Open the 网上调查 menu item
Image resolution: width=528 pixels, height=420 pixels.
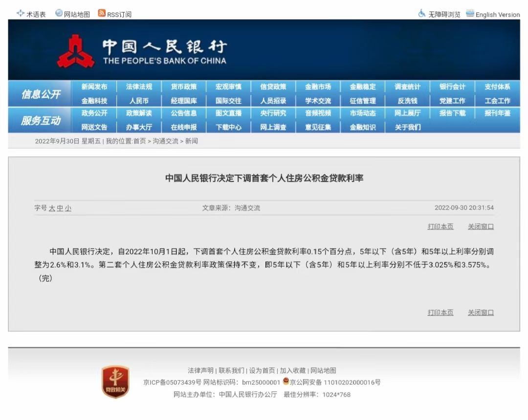pyautogui.click(x=273, y=127)
